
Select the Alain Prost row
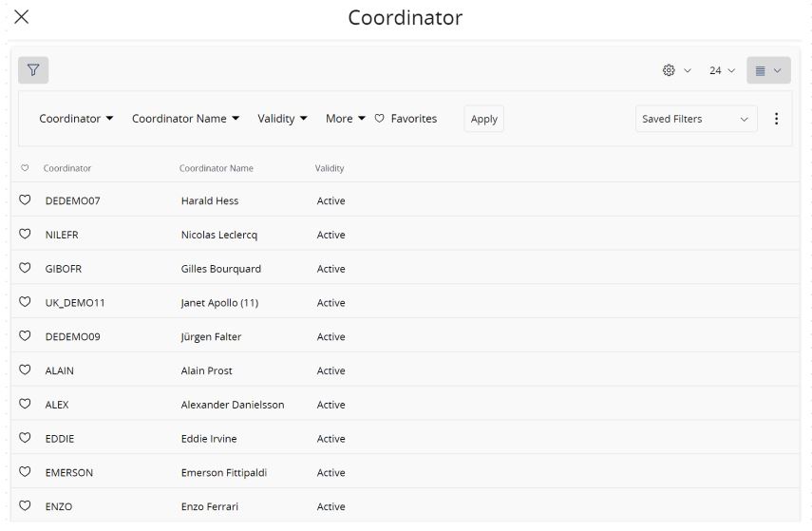click(x=207, y=370)
